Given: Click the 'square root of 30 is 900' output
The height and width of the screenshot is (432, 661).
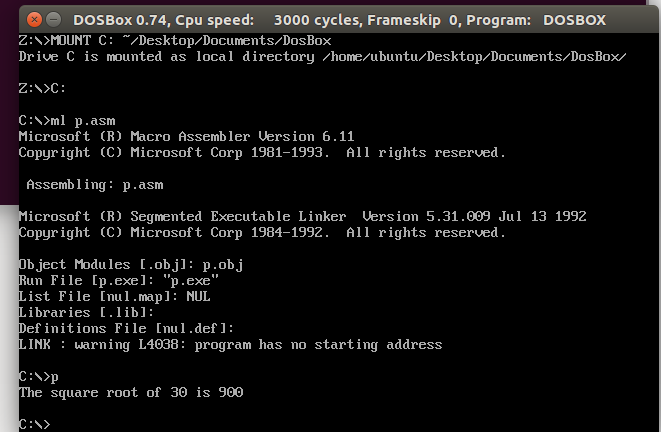Looking at the screenshot, I should pos(131,392).
